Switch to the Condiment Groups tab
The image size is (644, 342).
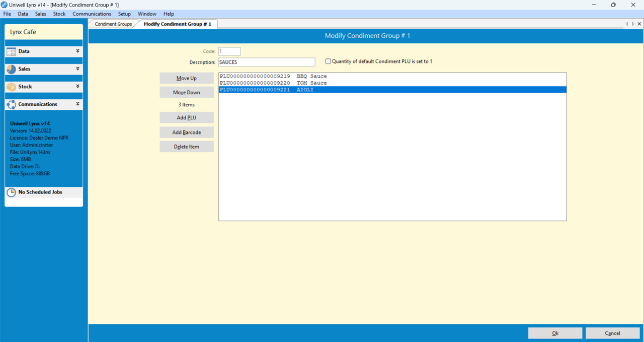[x=113, y=24]
